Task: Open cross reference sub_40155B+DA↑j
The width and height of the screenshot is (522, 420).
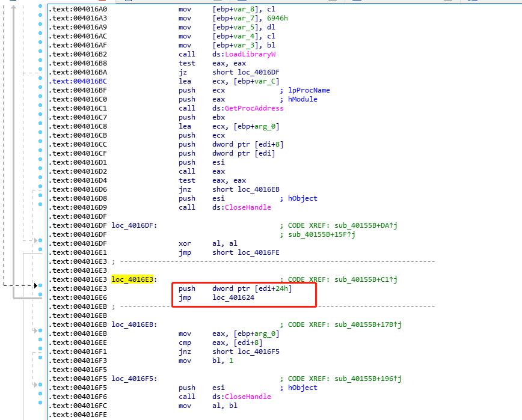Action: click(x=364, y=225)
